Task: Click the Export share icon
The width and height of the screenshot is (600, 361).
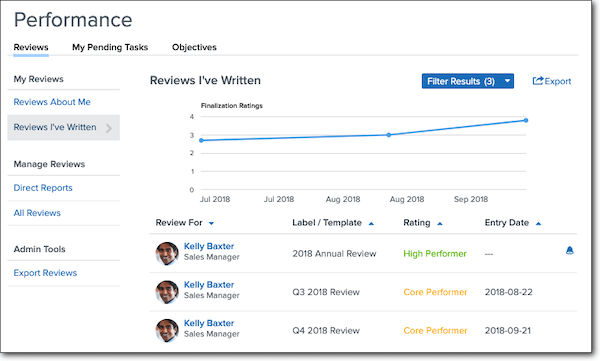Action: coord(538,81)
